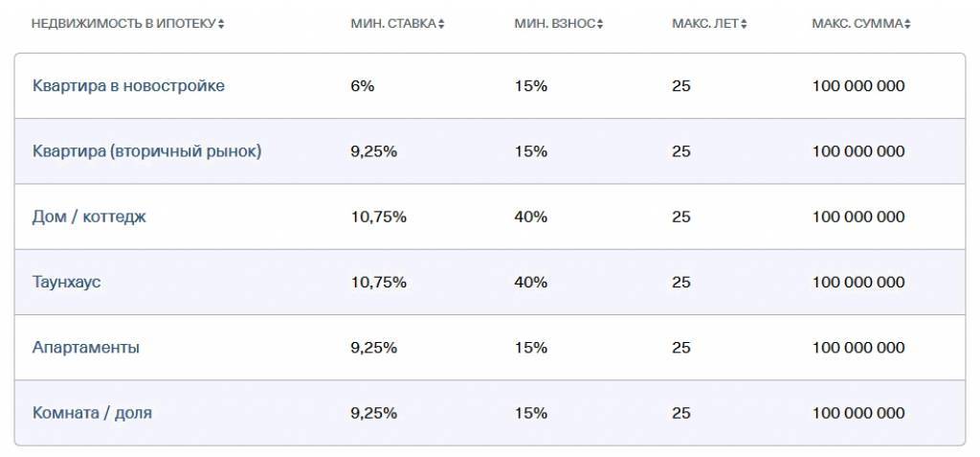The image size is (980, 457).
Task: Open the Квартира в новостройке link
Action: pos(128,86)
